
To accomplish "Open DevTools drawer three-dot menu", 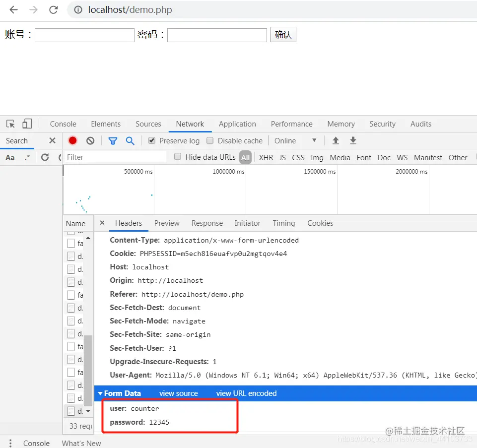I will click(10, 443).
